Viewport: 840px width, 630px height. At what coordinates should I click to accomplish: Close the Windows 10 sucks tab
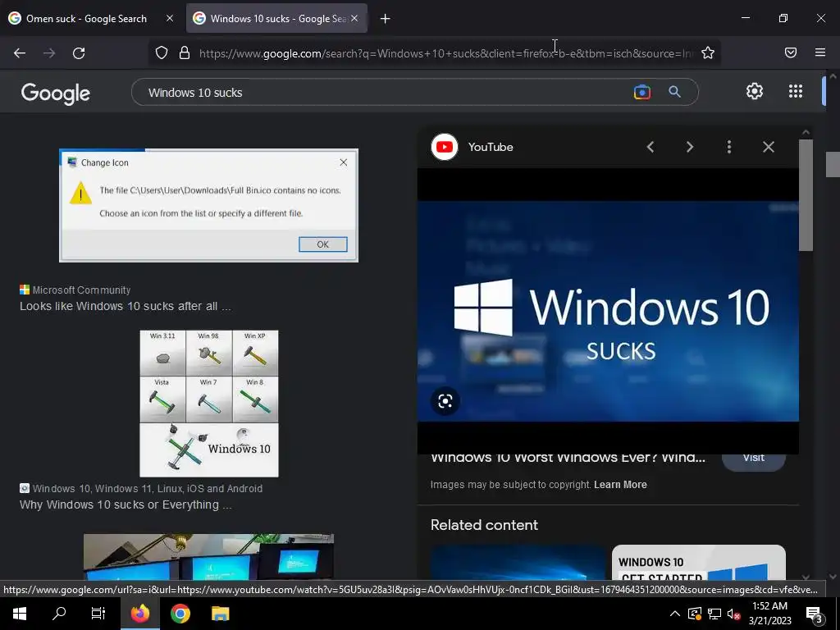coord(354,18)
